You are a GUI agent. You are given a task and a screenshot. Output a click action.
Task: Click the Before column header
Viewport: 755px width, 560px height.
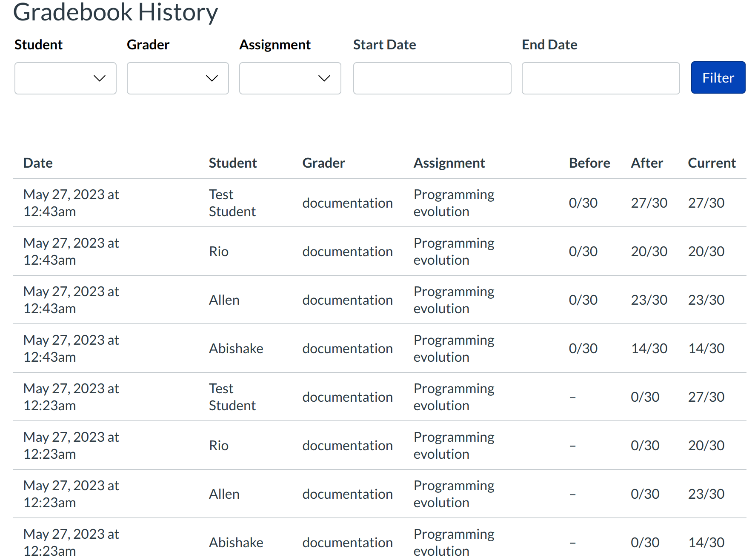pyautogui.click(x=589, y=163)
